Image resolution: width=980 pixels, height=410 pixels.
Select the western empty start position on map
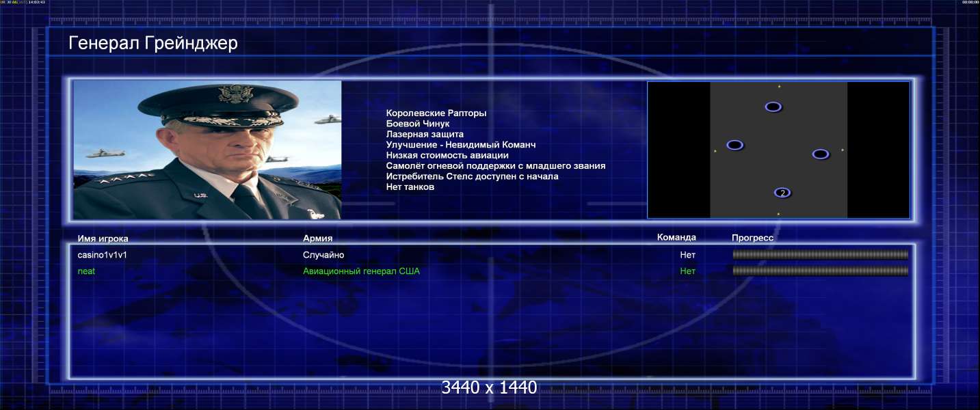point(735,145)
